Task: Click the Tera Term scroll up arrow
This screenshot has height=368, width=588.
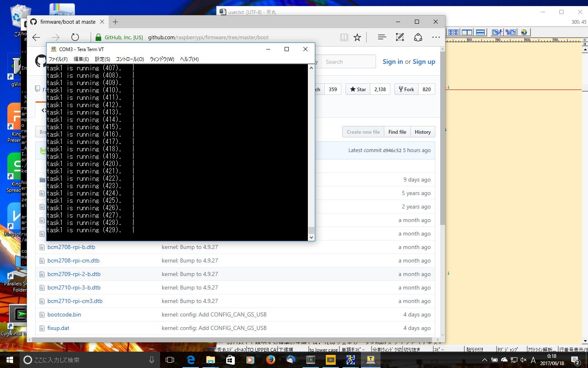Action: 311,68
